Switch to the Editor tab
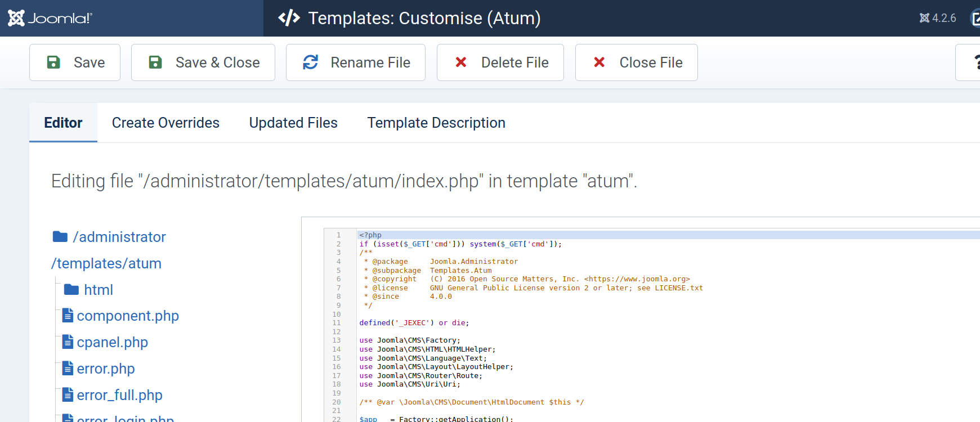980x422 pixels. [x=63, y=123]
